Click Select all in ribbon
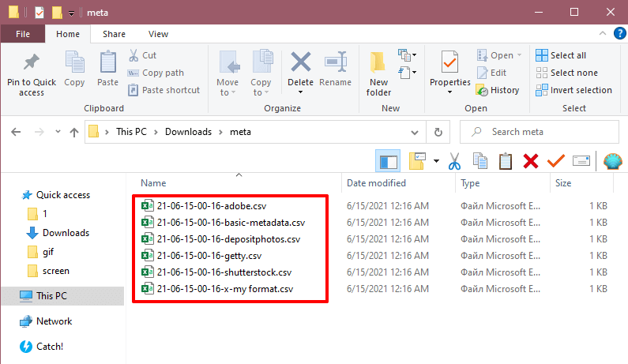This screenshot has width=628, height=364. click(x=561, y=55)
